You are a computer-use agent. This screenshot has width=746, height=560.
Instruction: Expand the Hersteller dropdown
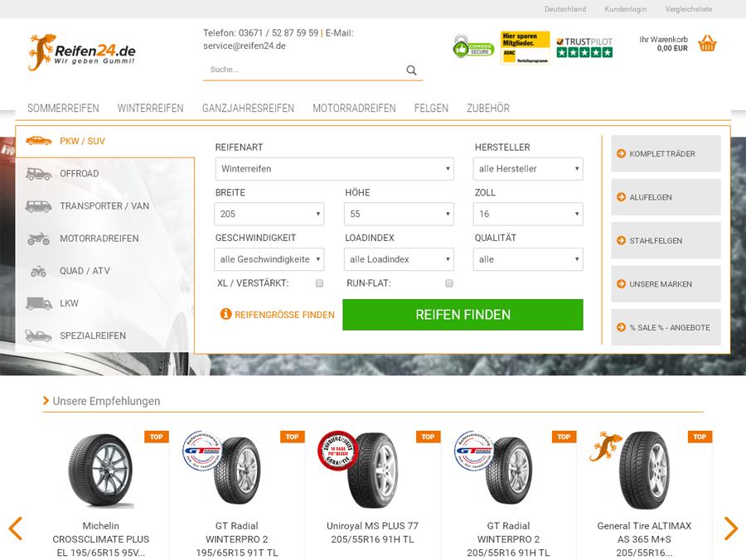528,169
